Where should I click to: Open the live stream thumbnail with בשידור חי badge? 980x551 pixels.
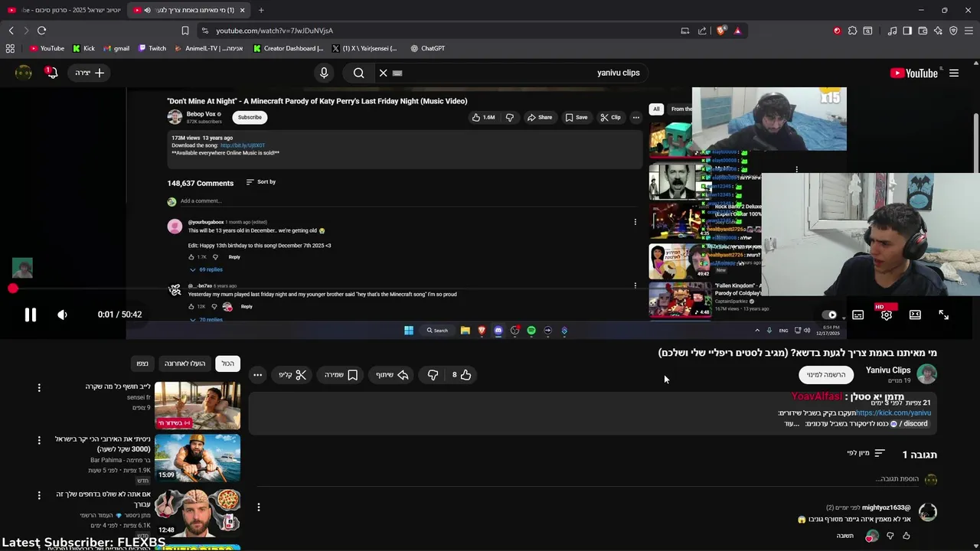tap(198, 406)
